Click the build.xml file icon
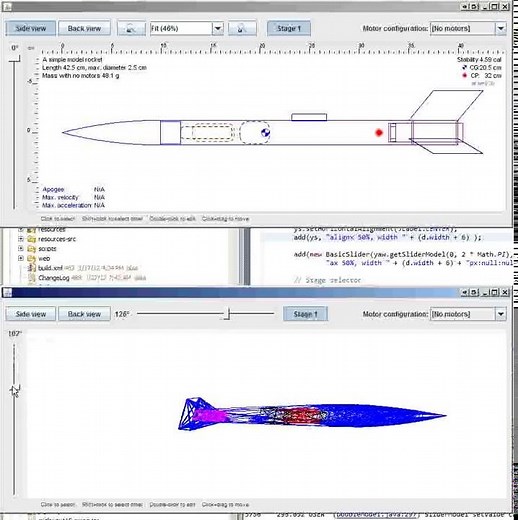Image resolution: width=518 pixels, height=520 pixels. coord(32,268)
